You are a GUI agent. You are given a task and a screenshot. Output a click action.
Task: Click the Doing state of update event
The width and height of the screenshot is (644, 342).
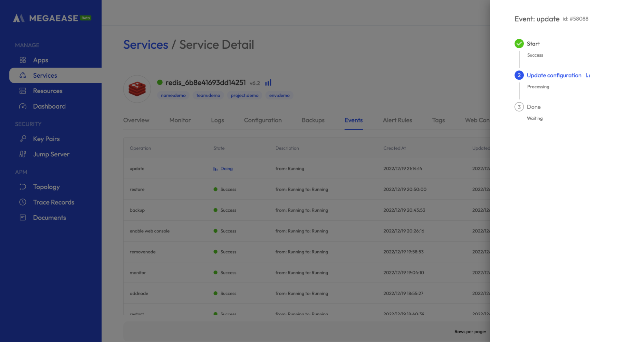226,169
